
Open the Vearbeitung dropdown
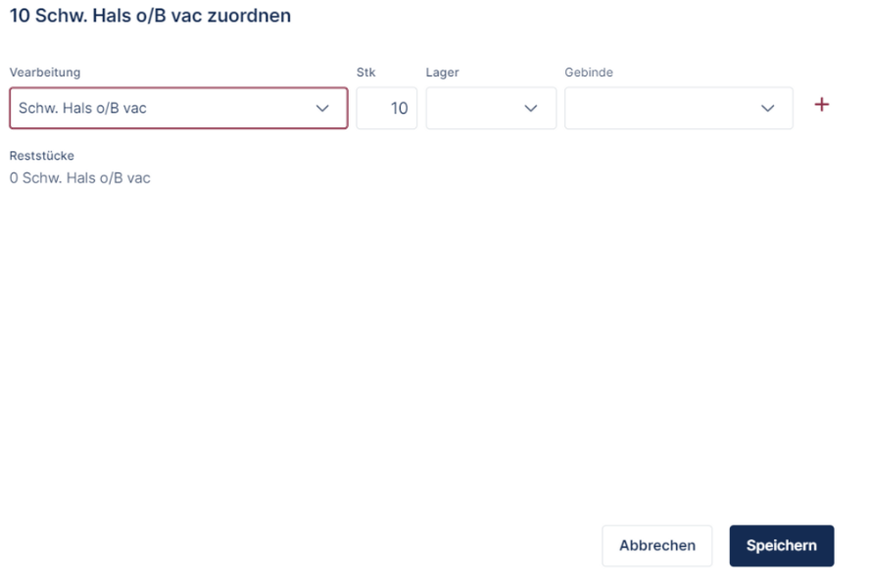(x=178, y=108)
